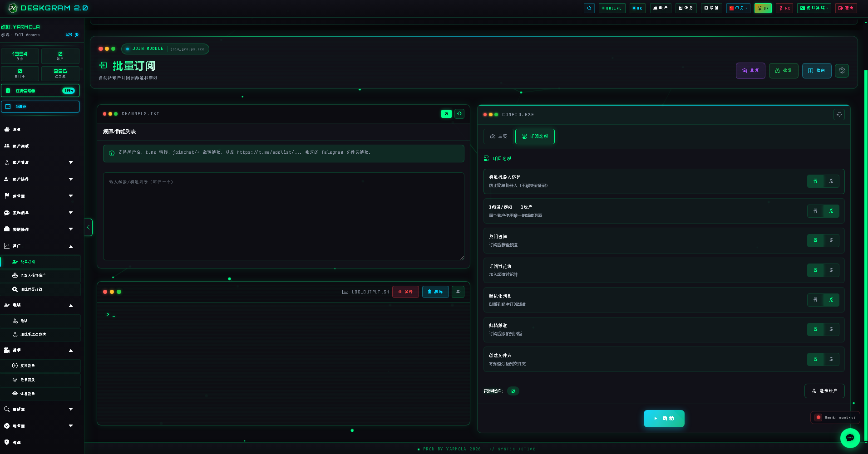Click the purple graduation-cap tutorial button
Viewport: 868px width, 454px height.
(750, 71)
